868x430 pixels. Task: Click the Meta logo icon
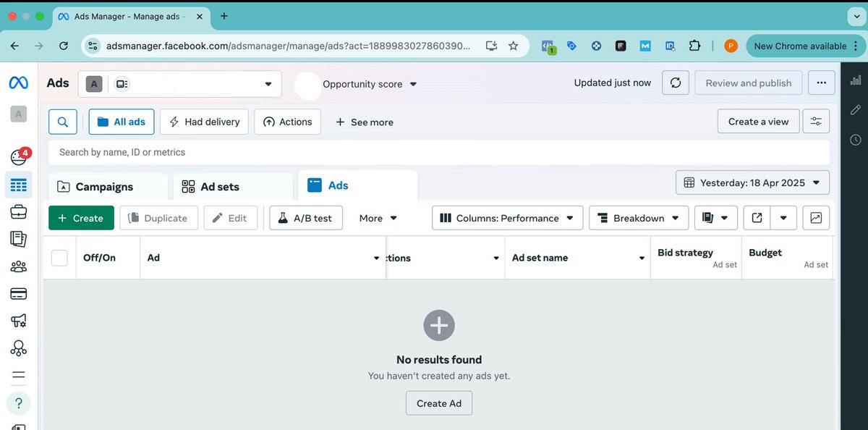click(x=19, y=83)
